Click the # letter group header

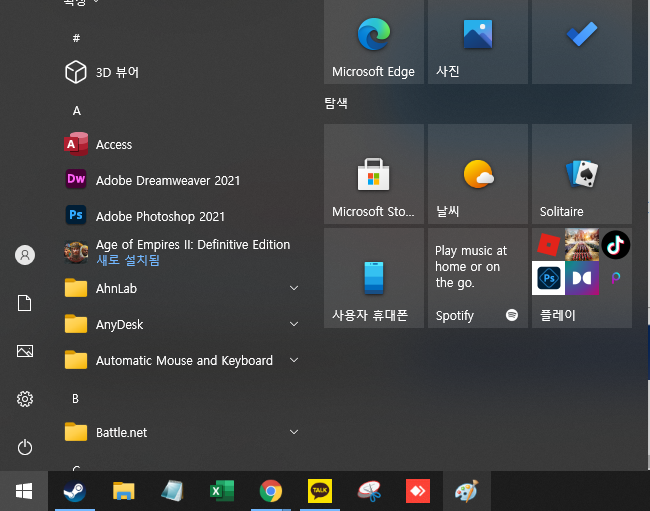click(x=76, y=38)
